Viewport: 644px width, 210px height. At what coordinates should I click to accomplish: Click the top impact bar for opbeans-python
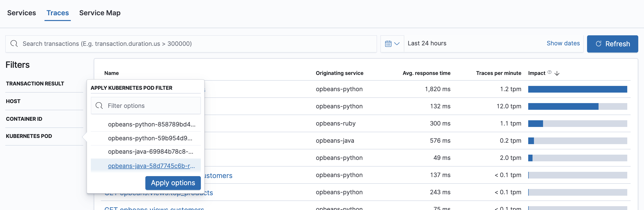coord(577,89)
